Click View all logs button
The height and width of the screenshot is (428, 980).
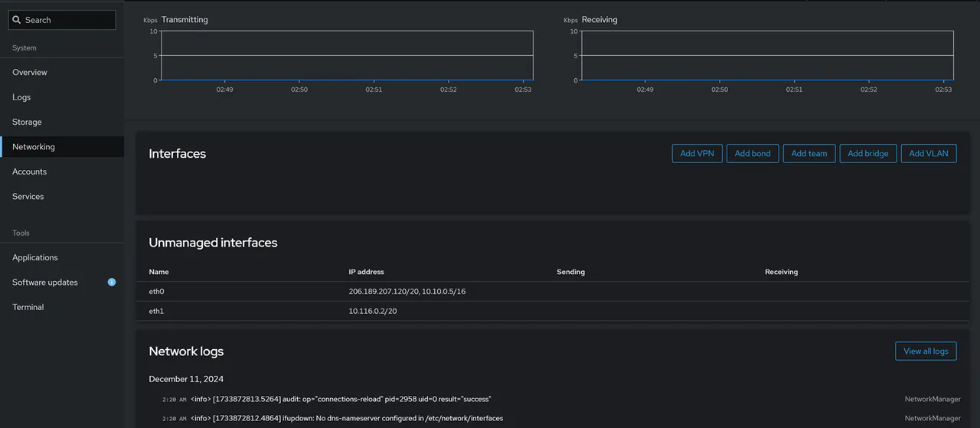[x=926, y=351]
